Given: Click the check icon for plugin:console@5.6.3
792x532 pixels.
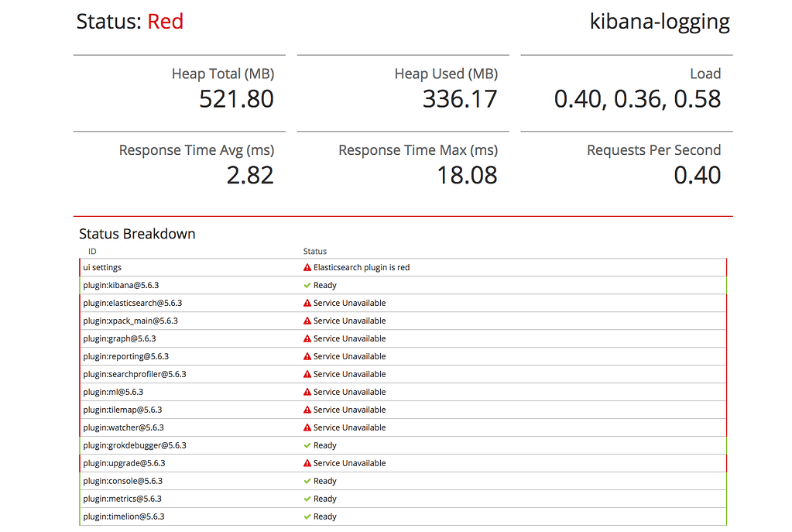Looking at the screenshot, I should [x=307, y=481].
